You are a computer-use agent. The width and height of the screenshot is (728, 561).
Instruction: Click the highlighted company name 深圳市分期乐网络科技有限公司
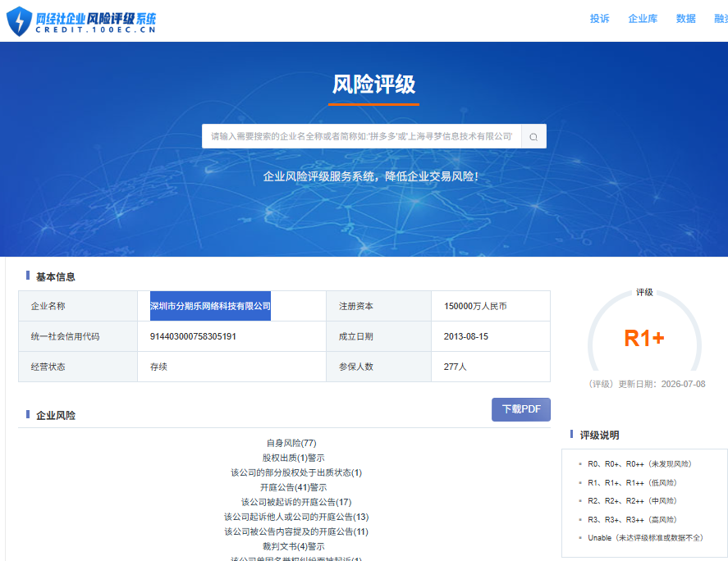(x=210, y=306)
